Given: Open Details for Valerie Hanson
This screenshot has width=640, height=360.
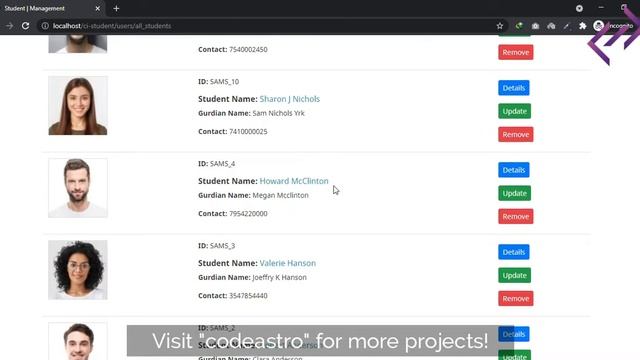Looking at the screenshot, I should tap(513, 252).
